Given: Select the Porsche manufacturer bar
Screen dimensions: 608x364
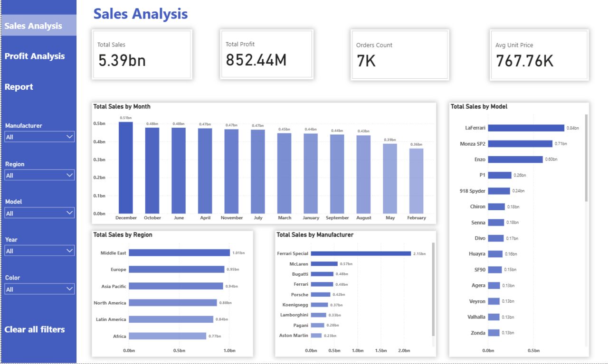Looking at the screenshot, I should pyautogui.click(x=321, y=295).
